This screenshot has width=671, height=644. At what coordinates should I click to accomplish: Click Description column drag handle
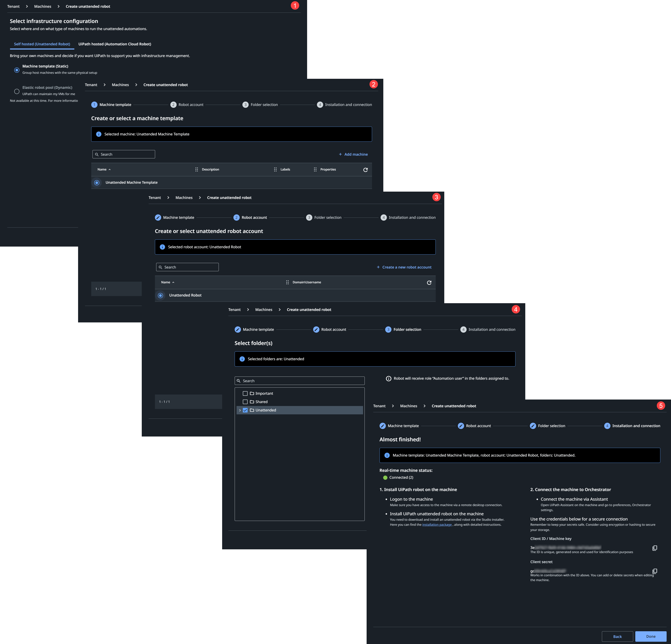coord(196,169)
